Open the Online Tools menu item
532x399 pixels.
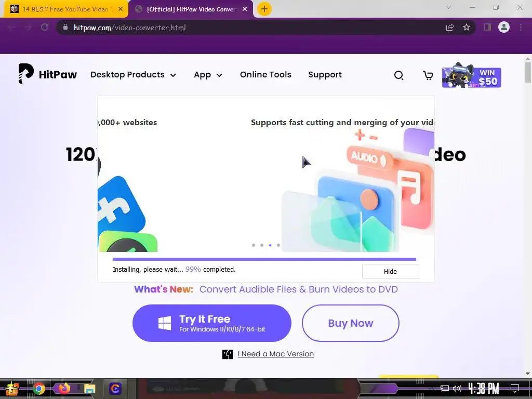265,74
